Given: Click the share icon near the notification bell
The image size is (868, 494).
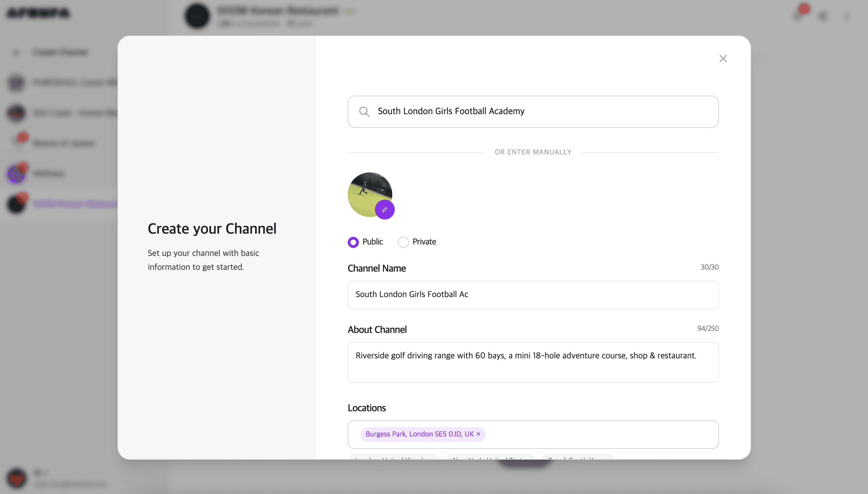Looking at the screenshot, I should point(823,15).
